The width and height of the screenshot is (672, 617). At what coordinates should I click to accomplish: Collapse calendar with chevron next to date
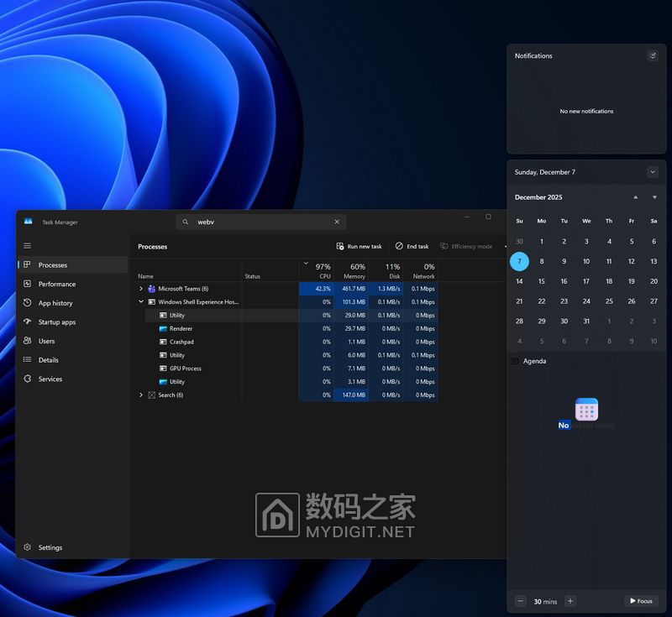tap(653, 172)
